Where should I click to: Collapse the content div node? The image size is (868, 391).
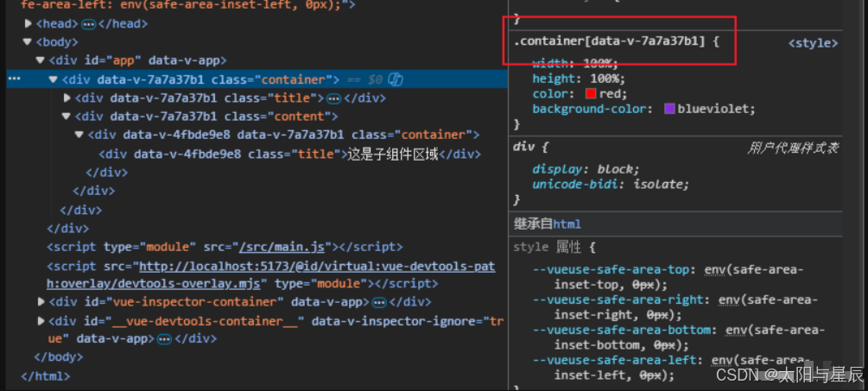click(x=67, y=117)
